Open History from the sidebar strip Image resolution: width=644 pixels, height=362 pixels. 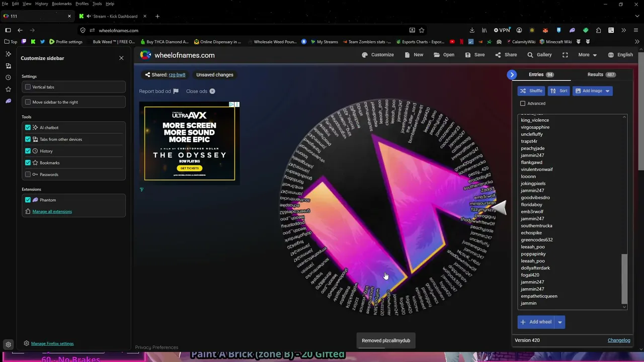pos(8,77)
